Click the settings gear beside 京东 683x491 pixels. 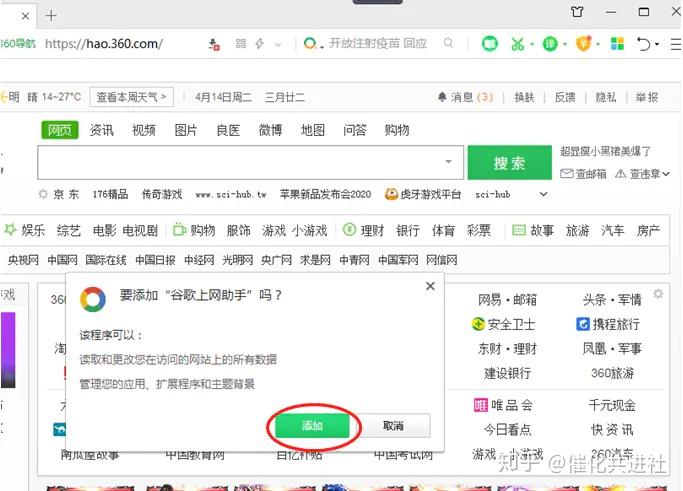pyautogui.click(x=43, y=194)
